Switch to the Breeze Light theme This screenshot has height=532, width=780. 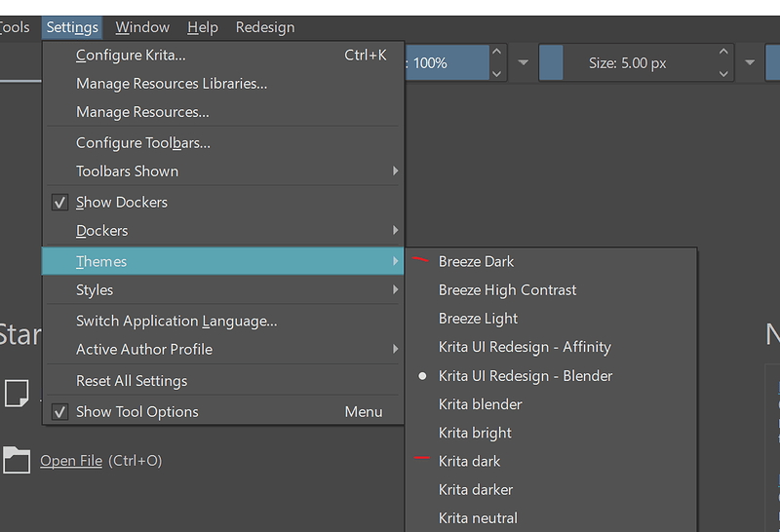click(478, 319)
